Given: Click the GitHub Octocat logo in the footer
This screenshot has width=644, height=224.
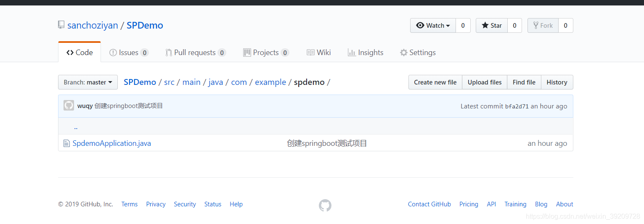Looking at the screenshot, I should [x=325, y=205].
